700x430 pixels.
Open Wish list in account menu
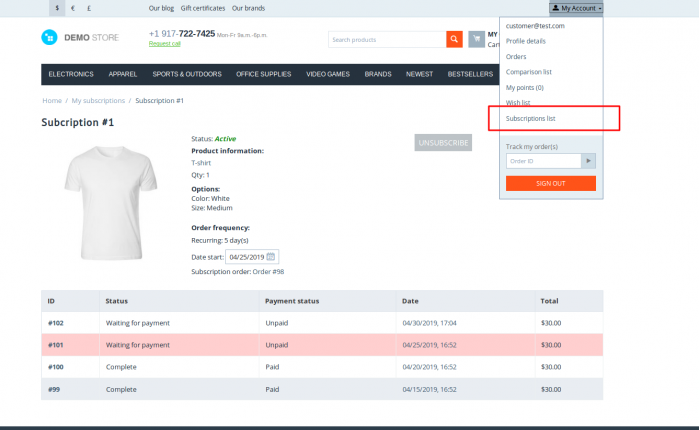[518, 103]
